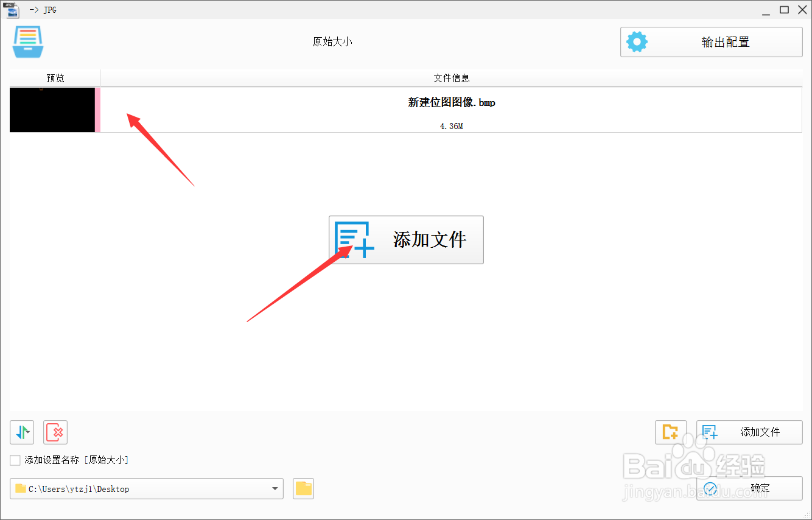Screen dimensions: 812x520
Task: Click the 文件信息 column header
Action: (x=451, y=78)
